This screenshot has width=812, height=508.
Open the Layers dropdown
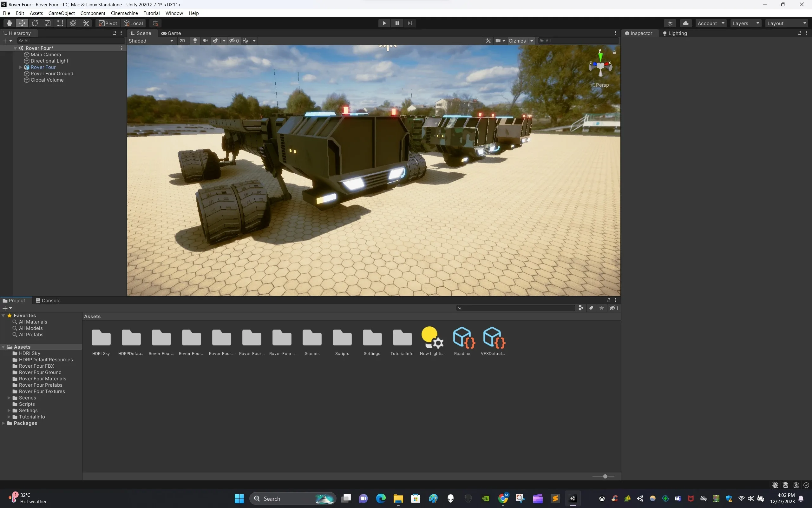tap(746, 23)
